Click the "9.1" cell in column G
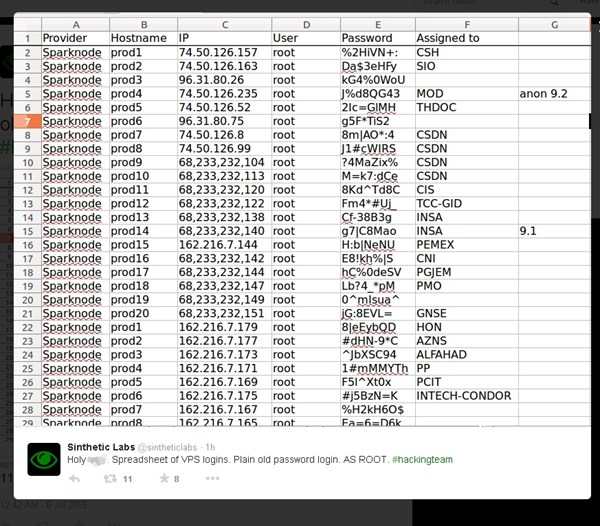Image resolution: width=600 pixels, height=526 pixels. [x=554, y=231]
